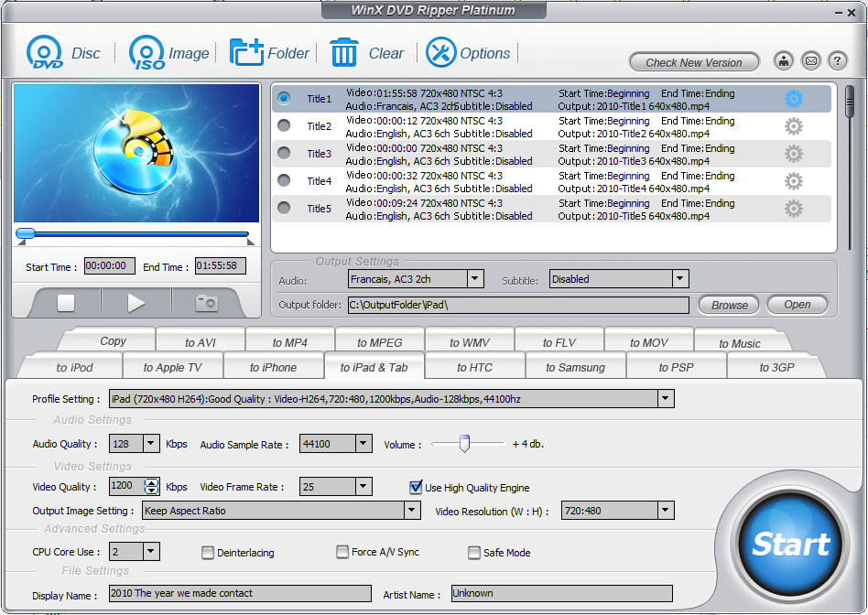
Task: Open settings gear for Title5
Action: coord(793,209)
